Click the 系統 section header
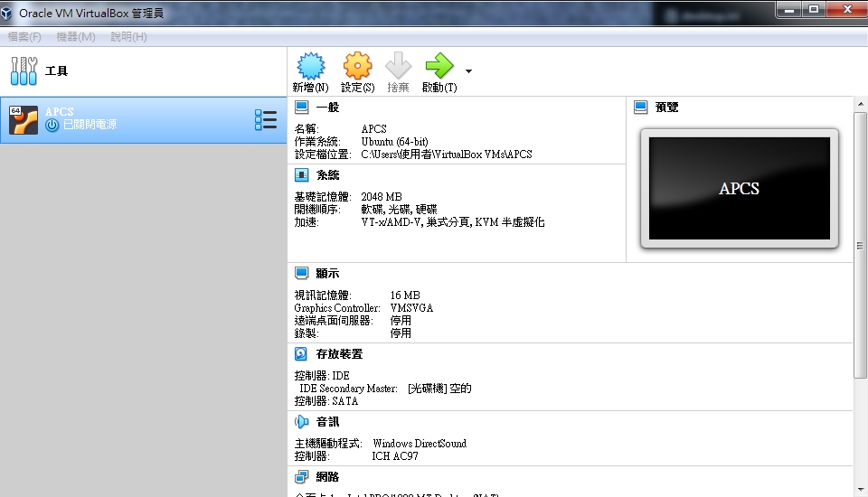This screenshot has width=868, height=497. pos(327,175)
